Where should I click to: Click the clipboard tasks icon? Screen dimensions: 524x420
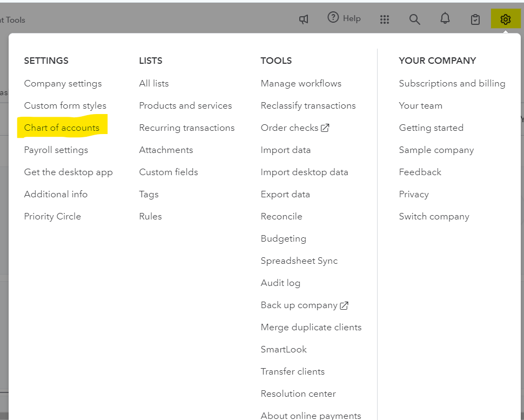[475, 19]
